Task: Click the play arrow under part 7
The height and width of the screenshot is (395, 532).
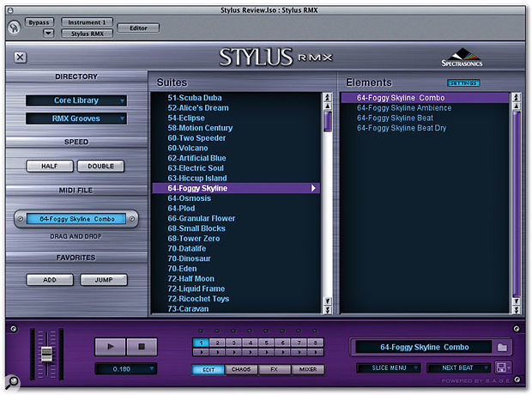Action: pos(299,353)
